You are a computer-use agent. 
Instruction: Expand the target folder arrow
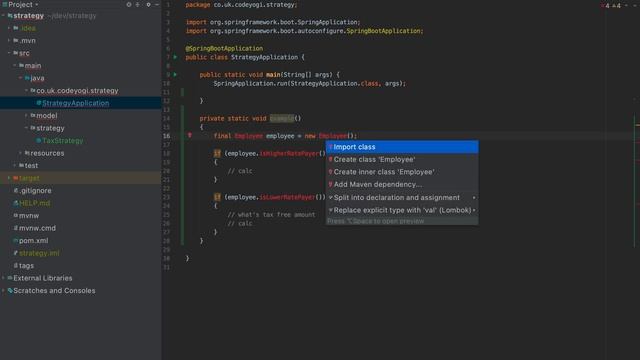tap(9, 178)
